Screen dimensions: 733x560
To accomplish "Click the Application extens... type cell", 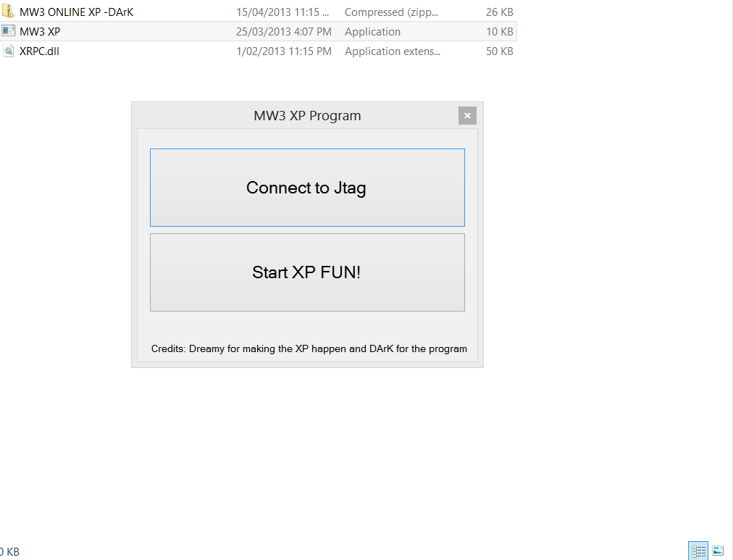I will point(393,51).
